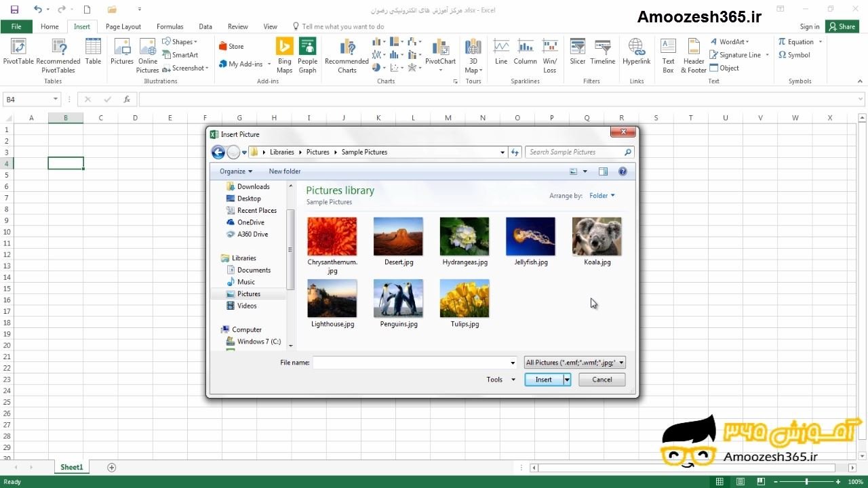This screenshot has height=488, width=868.
Task: Insert a Win/Loss sparkline
Action: coord(550,54)
